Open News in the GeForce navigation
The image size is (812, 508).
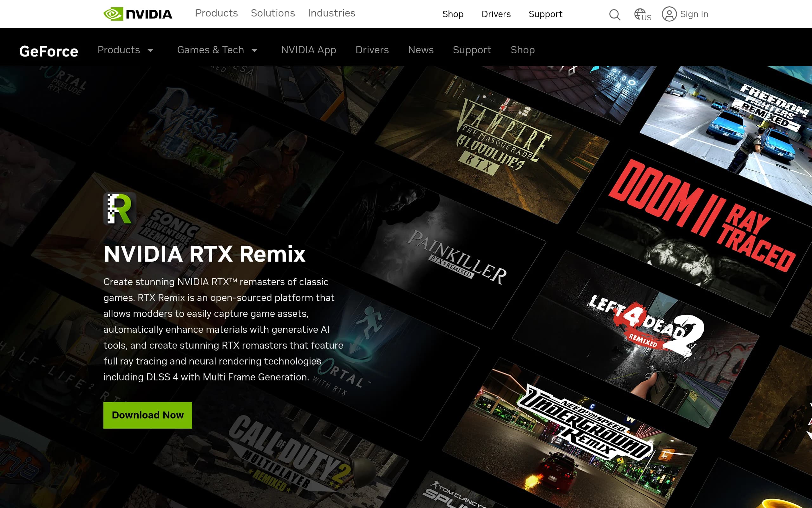coord(421,50)
